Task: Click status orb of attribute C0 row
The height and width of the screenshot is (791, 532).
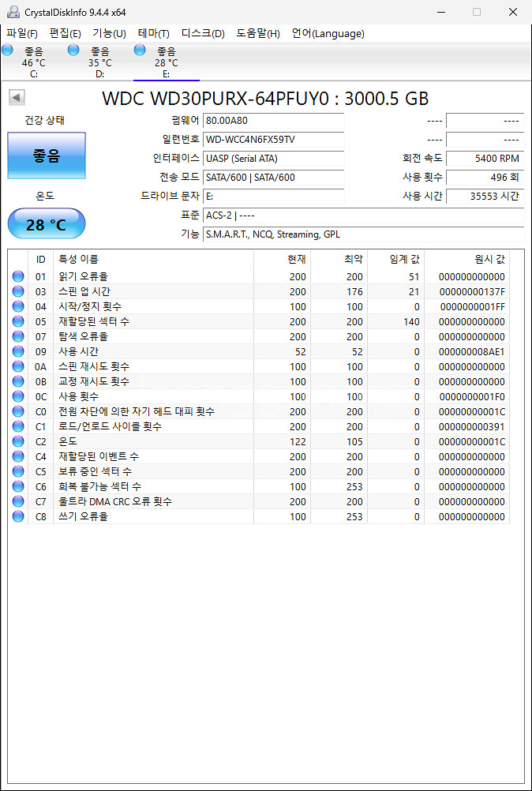Action: pos(18,411)
